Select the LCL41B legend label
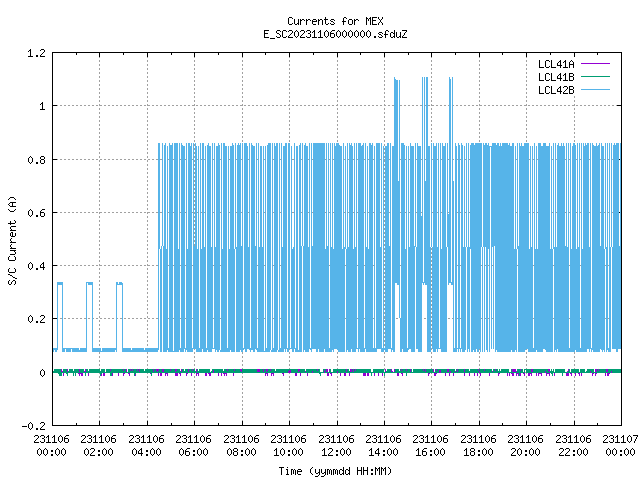The width and height of the screenshot is (640, 480). pyautogui.click(x=556, y=77)
